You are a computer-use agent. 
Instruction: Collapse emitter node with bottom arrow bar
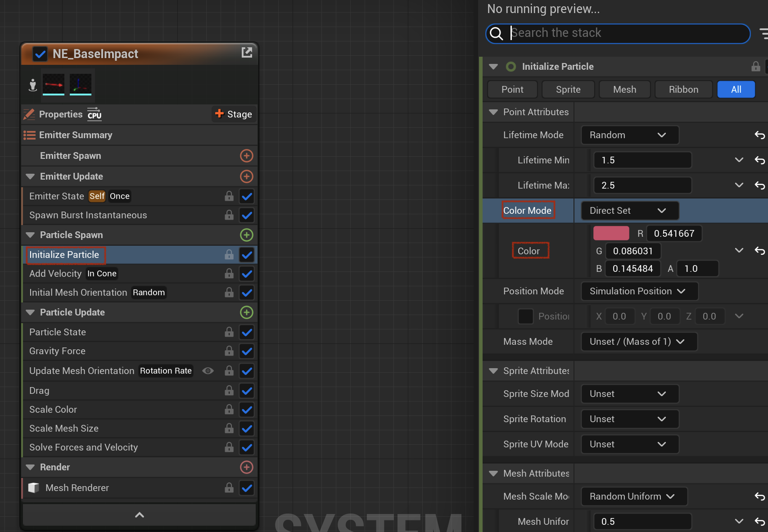pyautogui.click(x=139, y=515)
